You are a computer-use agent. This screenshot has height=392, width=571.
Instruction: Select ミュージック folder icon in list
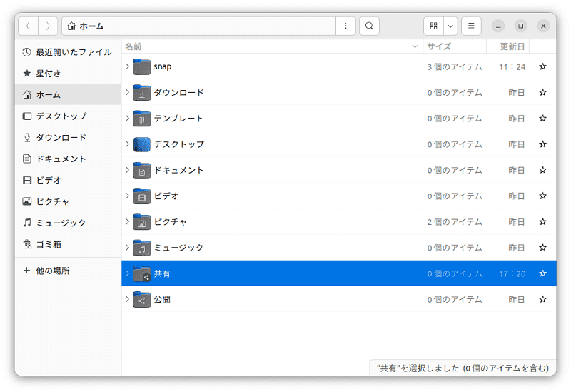pyautogui.click(x=141, y=248)
